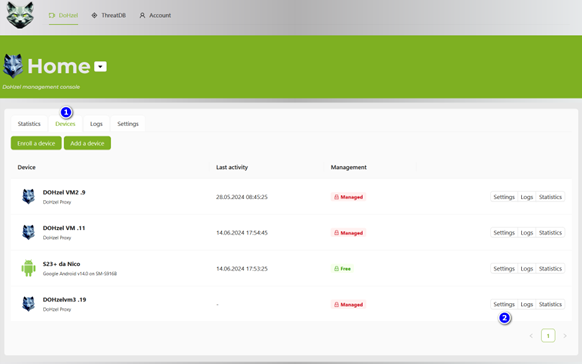Click the DOHzel VM2 .9 device icon
Viewport: 582px width, 364px height.
tap(29, 196)
